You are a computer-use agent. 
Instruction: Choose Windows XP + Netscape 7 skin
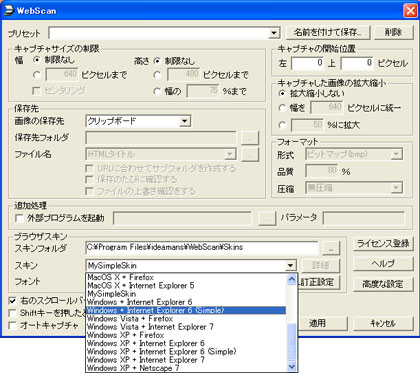(x=186, y=368)
